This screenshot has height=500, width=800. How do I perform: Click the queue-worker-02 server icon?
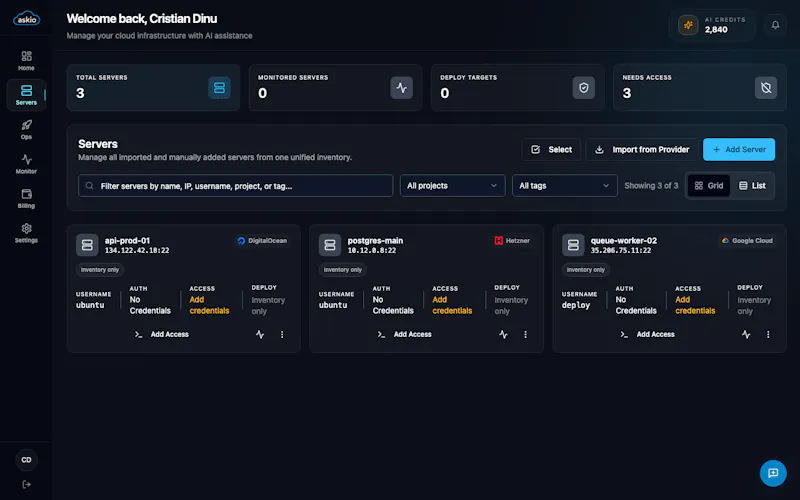point(573,245)
